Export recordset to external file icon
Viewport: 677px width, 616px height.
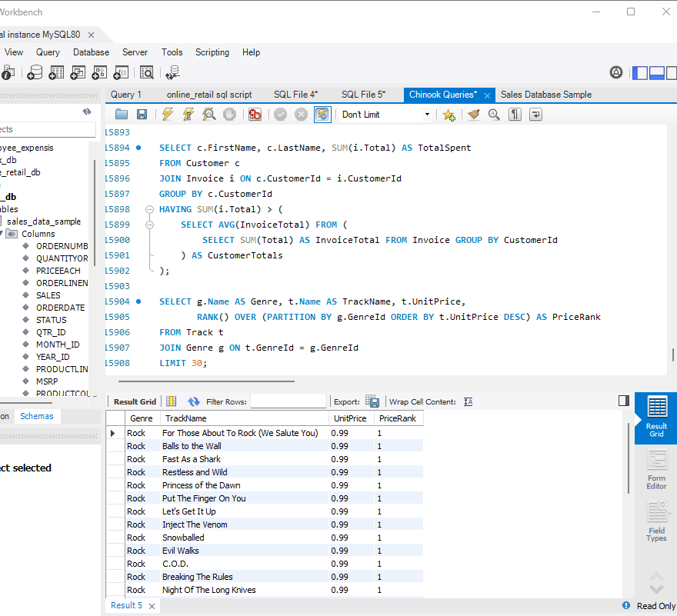[372, 401]
